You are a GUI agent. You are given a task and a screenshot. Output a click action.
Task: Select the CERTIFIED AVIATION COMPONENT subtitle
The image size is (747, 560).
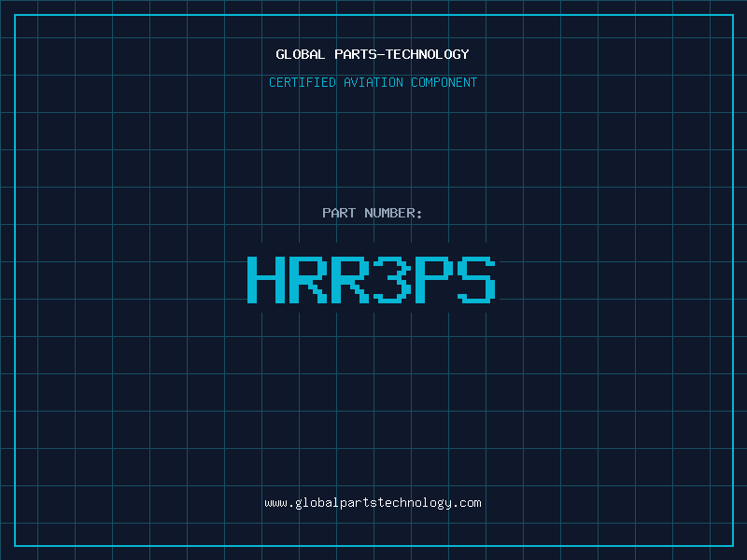pos(373,82)
